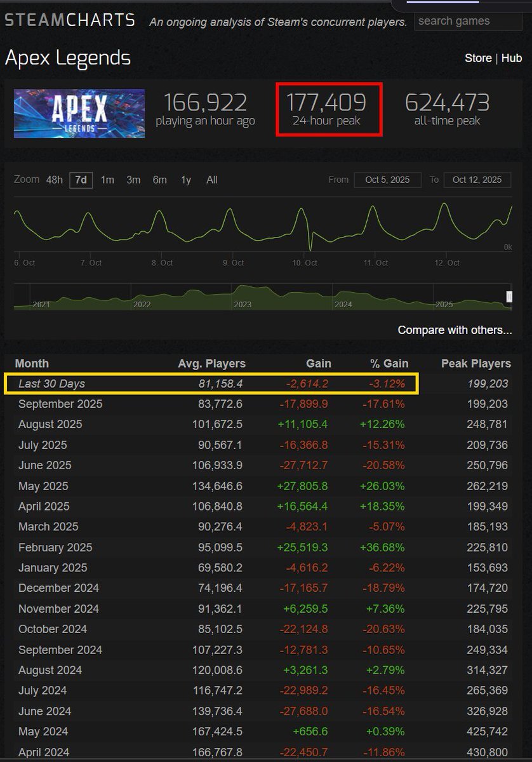The width and height of the screenshot is (532, 762).
Task: Select the August 2025 row
Action: 263,424
